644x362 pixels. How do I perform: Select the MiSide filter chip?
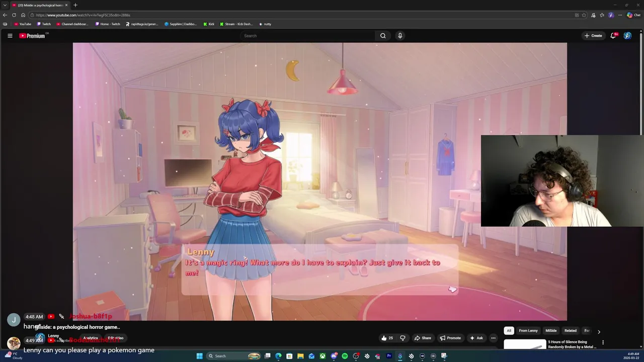pos(551,330)
